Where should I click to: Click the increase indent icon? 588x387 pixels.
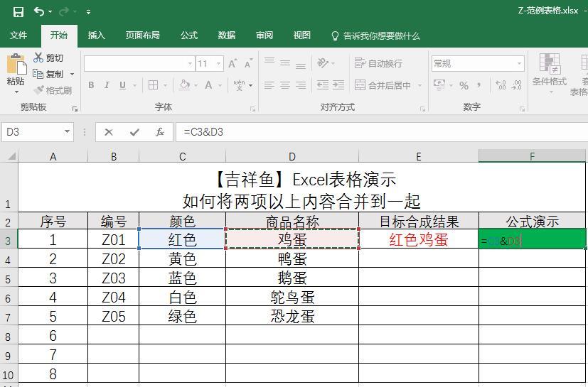point(338,85)
